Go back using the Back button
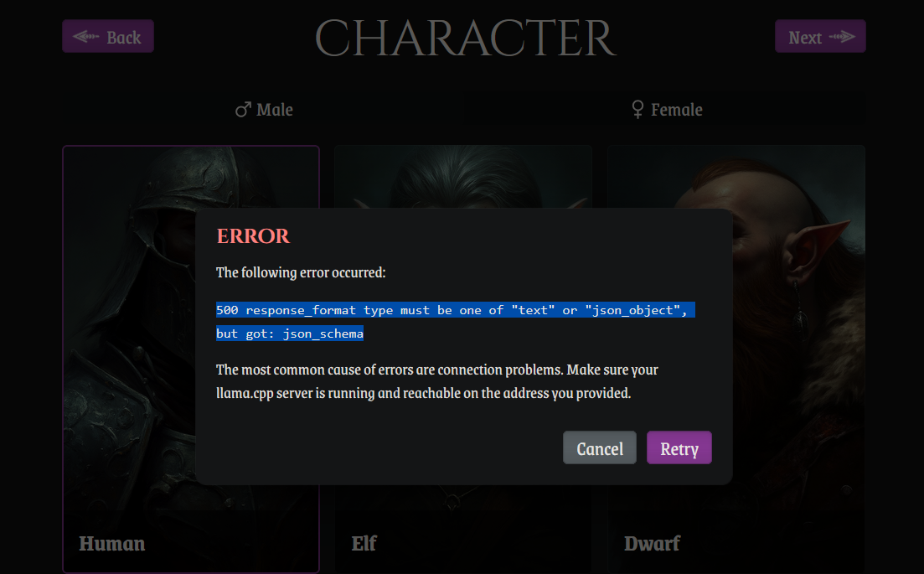Viewport: 924px width, 574px height. coord(108,37)
